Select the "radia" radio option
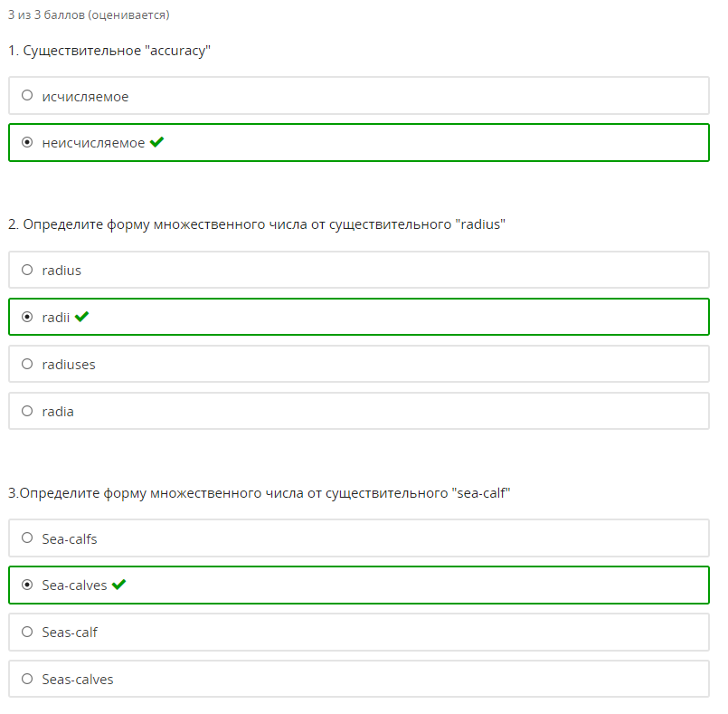Screen dimensions: 728x714 [27, 411]
